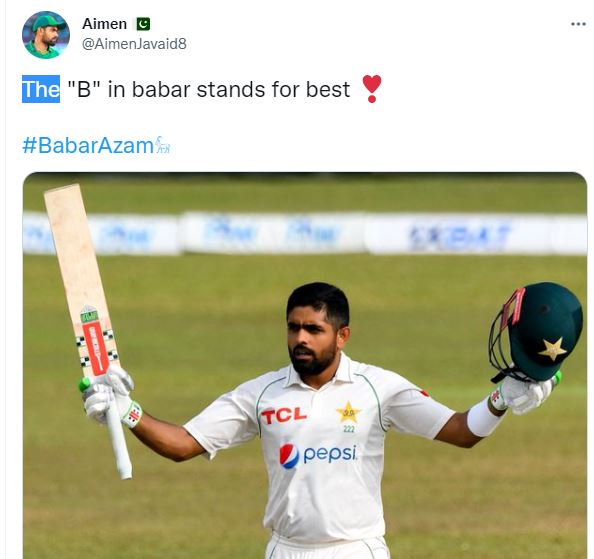Click the goat emoji after the hashtag

[163, 145]
